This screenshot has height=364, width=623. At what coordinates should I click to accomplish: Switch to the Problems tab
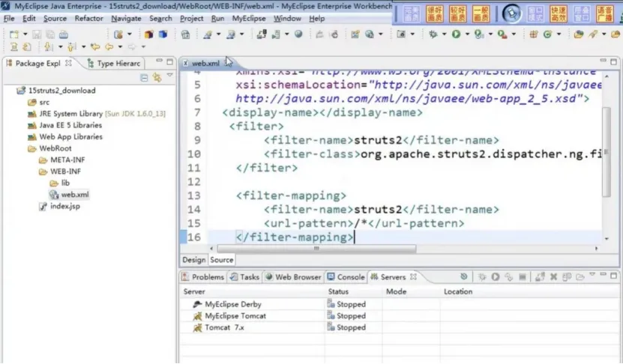coord(203,277)
